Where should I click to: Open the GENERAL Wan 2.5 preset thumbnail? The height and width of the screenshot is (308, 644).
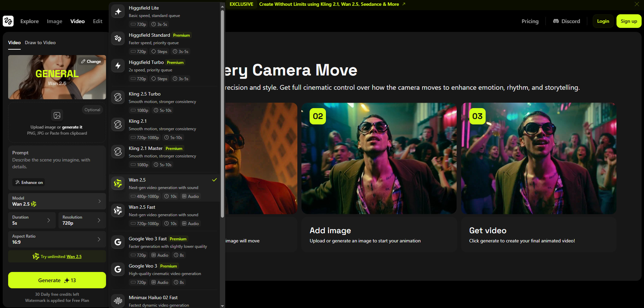click(57, 77)
